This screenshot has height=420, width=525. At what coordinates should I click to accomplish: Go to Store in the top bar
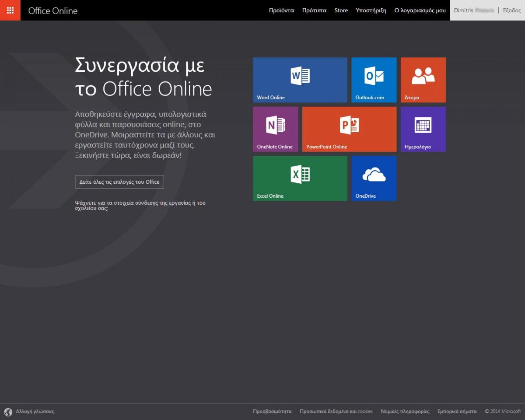pos(341,10)
